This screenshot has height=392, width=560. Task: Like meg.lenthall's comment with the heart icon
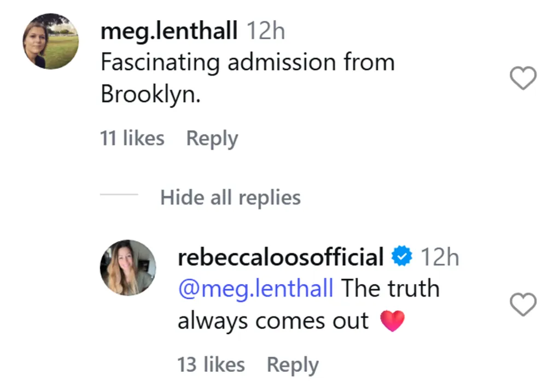click(523, 78)
